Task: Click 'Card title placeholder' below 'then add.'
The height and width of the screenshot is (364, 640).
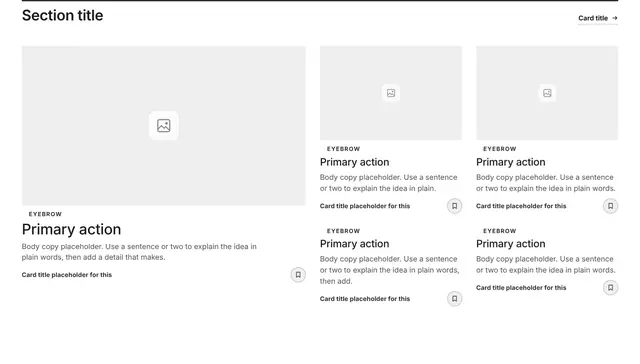Action: pyautogui.click(x=365, y=299)
